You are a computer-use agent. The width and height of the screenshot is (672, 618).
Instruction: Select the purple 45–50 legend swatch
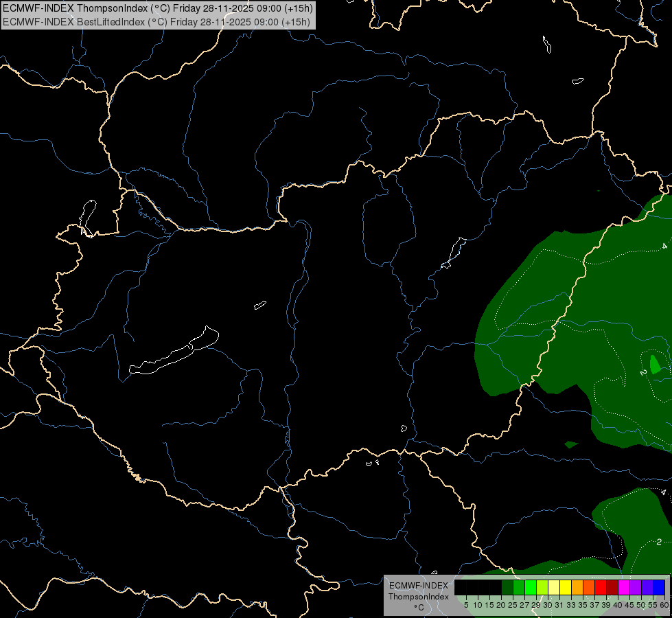636,587
